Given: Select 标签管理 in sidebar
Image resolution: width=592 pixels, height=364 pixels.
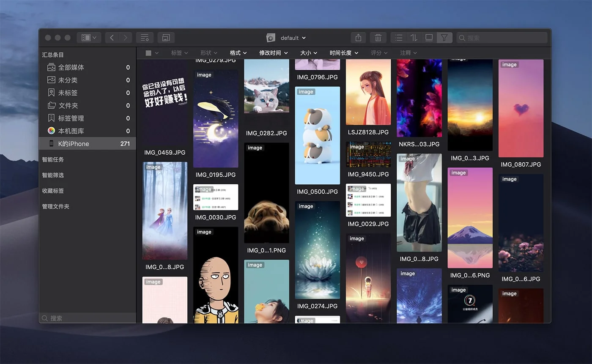Looking at the screenshot, I should click(x=71, y=118).
